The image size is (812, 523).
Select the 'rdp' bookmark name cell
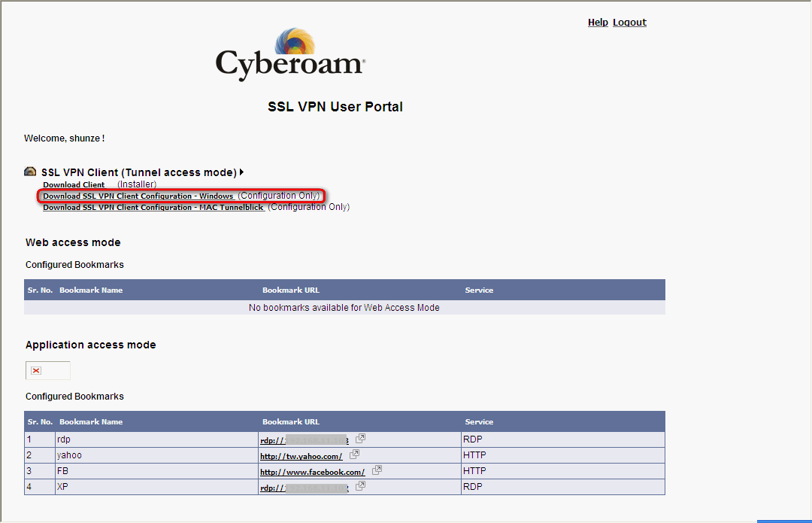(156, 439)
